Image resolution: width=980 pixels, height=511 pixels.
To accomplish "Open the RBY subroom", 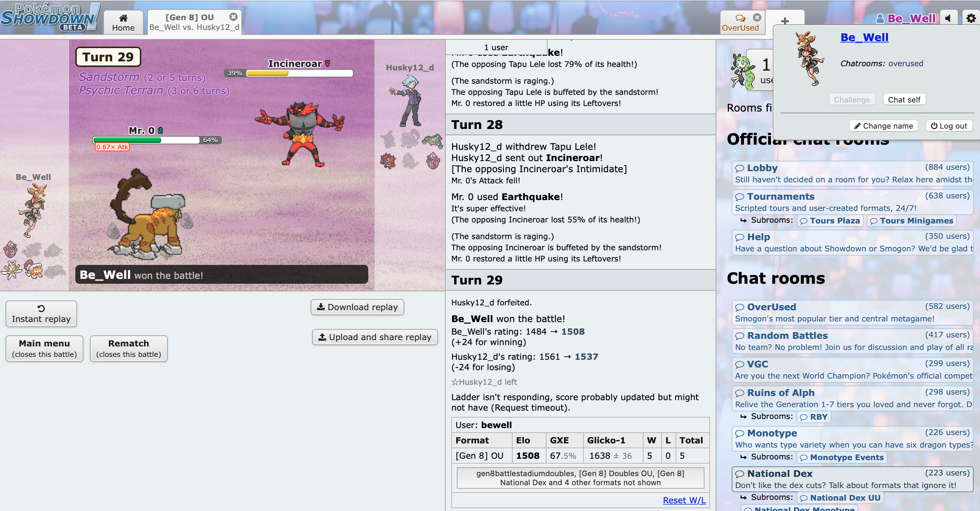I will [x=814, y=417].
